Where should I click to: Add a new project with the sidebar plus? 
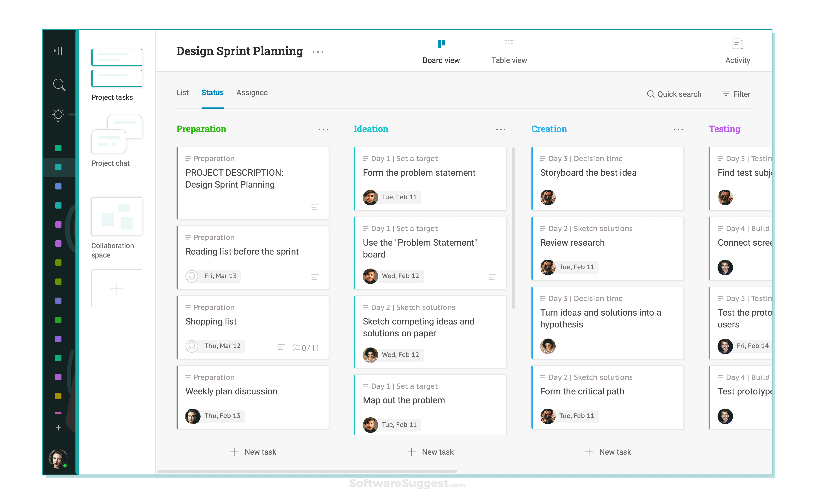(58, 428)
